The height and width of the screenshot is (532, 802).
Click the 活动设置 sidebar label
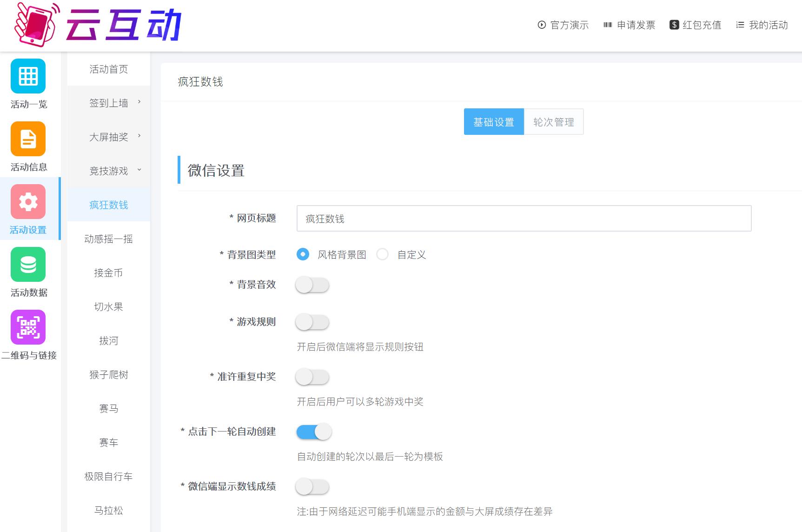(x=28, y=230)
